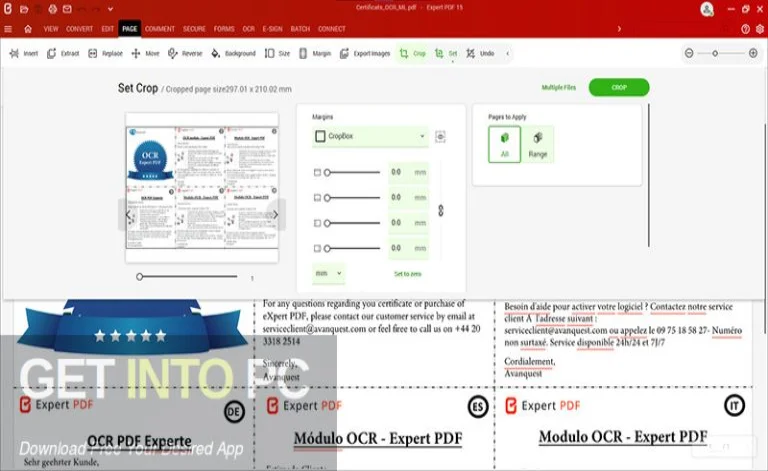The image size is (768, 471).
Task: Open the page Size tool
Action: click(277, 53)
